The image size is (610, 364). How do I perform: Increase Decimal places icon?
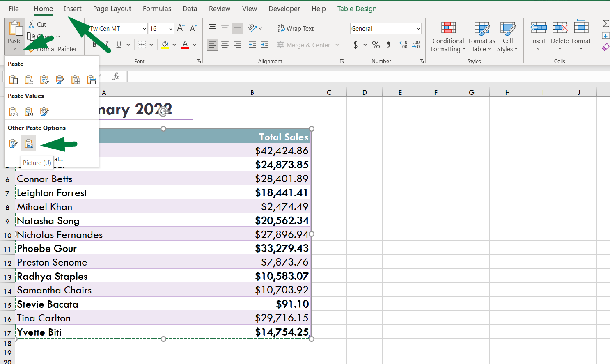click(x=403, y=44)
